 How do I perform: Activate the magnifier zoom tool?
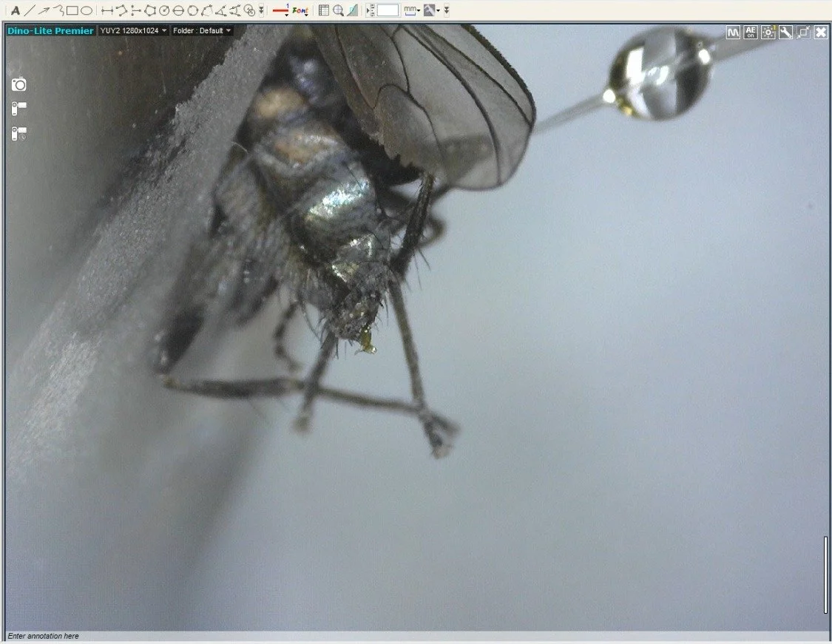[x=338, y=10]
